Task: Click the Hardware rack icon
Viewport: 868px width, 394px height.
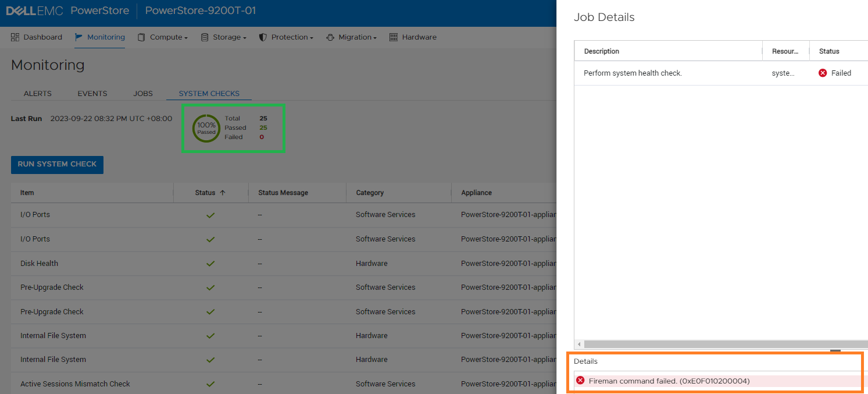Action: pyautogui.click(x=394, y=37)
